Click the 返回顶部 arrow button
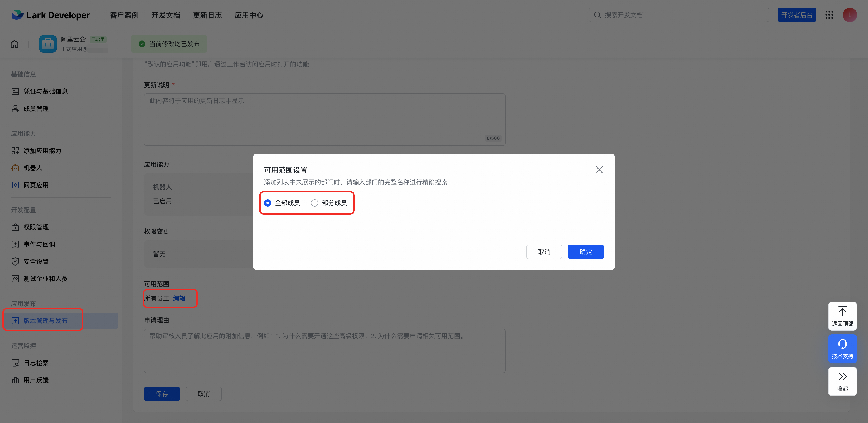This screenshot has height=423, width=868. coord(842,316)
